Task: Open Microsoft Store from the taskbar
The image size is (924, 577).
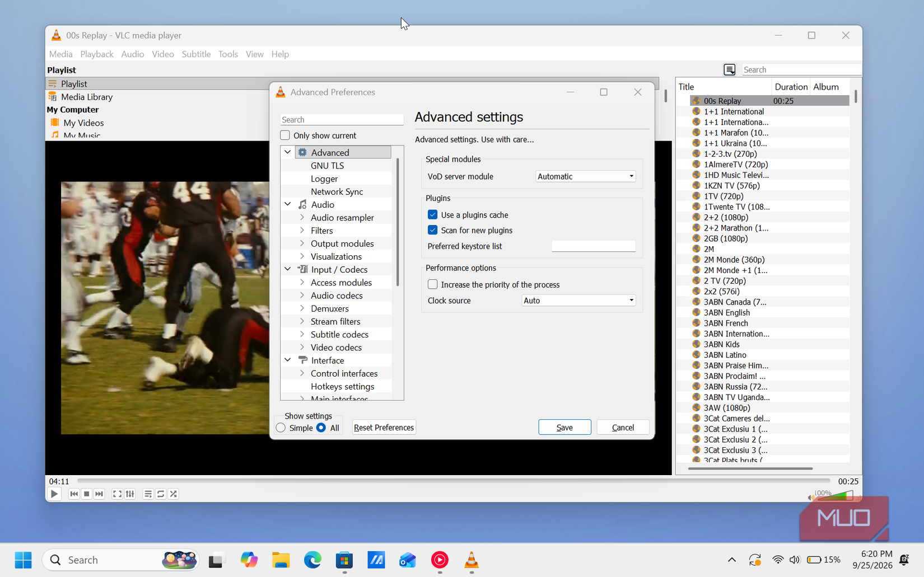Action: (x=344, y=560)
